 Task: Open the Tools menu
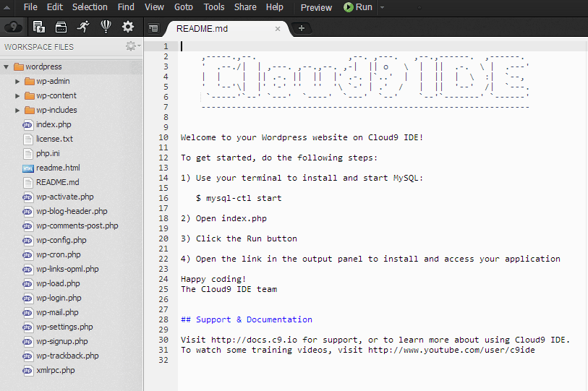coord(214,7)
